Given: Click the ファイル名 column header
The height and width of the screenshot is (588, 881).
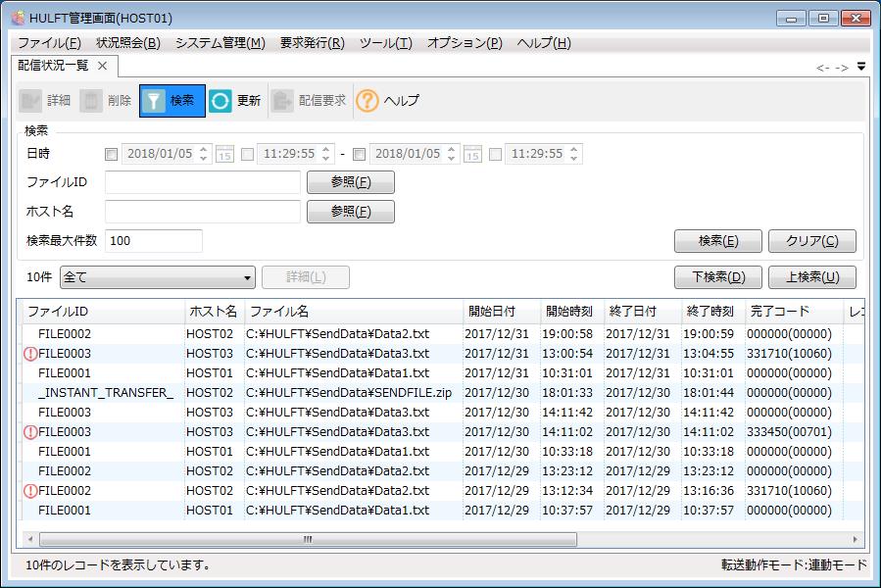Looking at the screenshot, I should coord(354,312).
